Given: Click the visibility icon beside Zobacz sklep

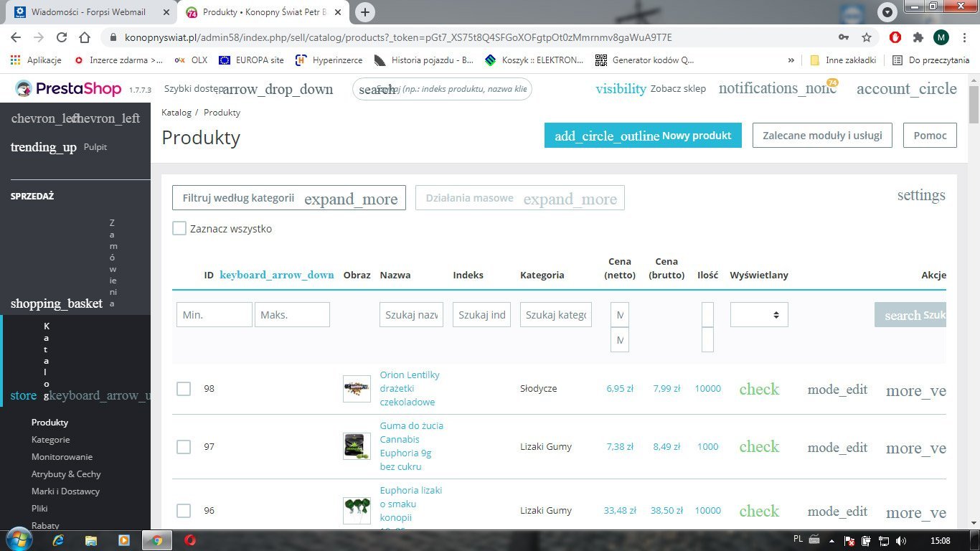Looking at the screenshot, I should click(x=621, y=89).
